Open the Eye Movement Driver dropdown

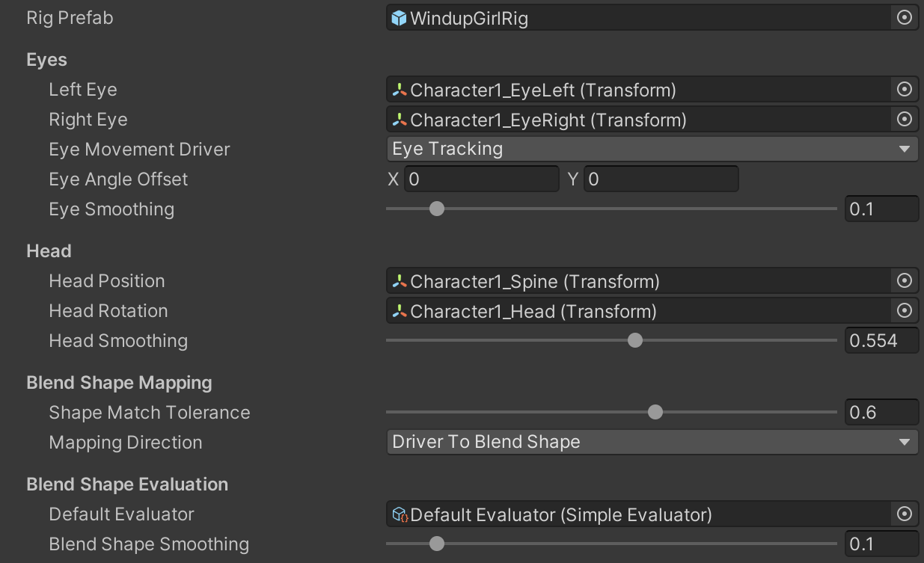point(652,149)
